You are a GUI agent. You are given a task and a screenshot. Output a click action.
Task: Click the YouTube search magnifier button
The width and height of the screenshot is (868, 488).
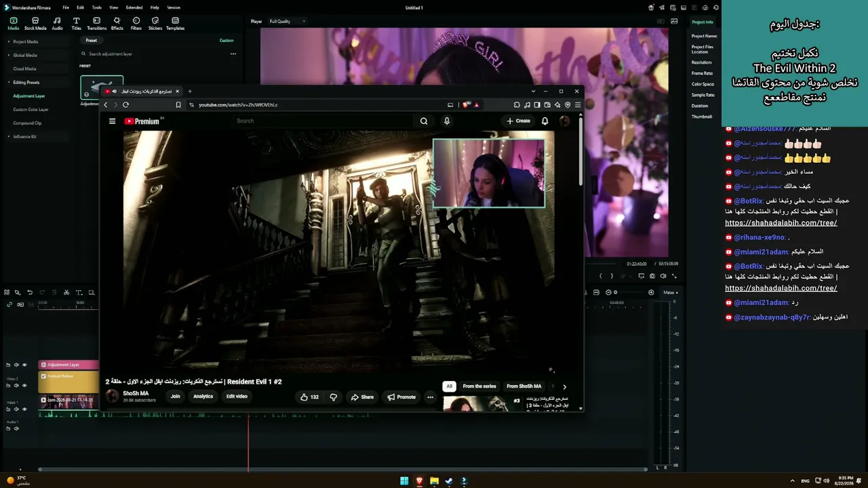coord(424,121)
